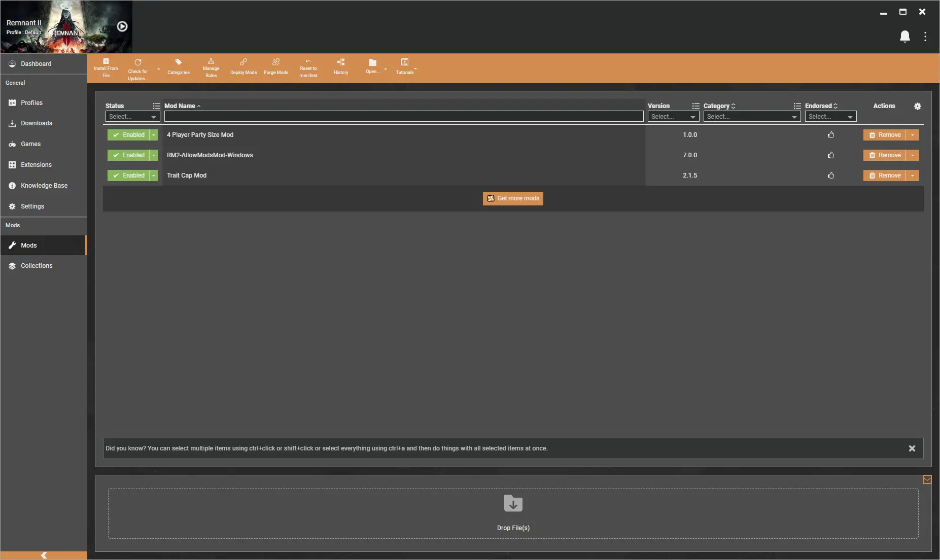Endorse RM2-AllowModsMod-Windows

click(831, 155)
